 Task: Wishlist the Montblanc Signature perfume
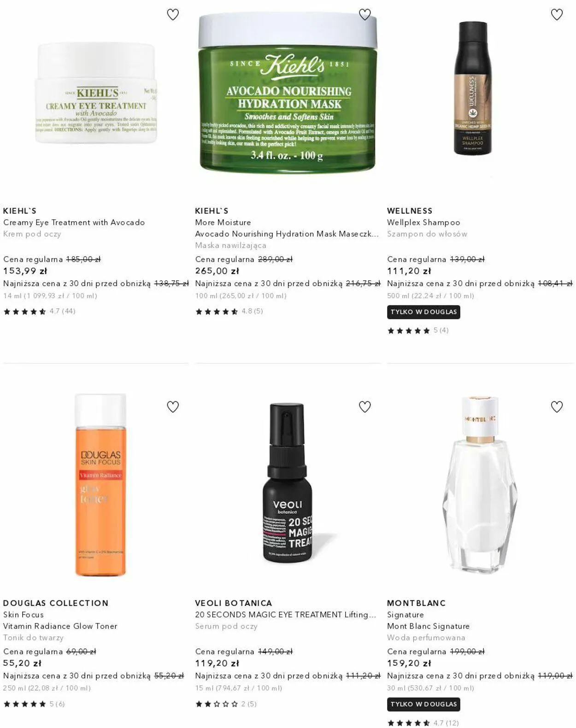[557, 407]
